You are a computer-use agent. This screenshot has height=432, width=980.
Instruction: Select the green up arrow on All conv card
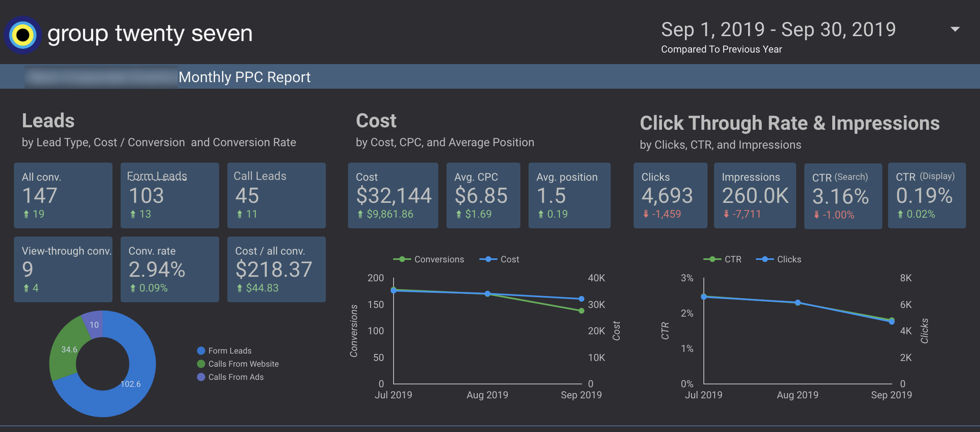pyautogui.click(x=26, y=214)
